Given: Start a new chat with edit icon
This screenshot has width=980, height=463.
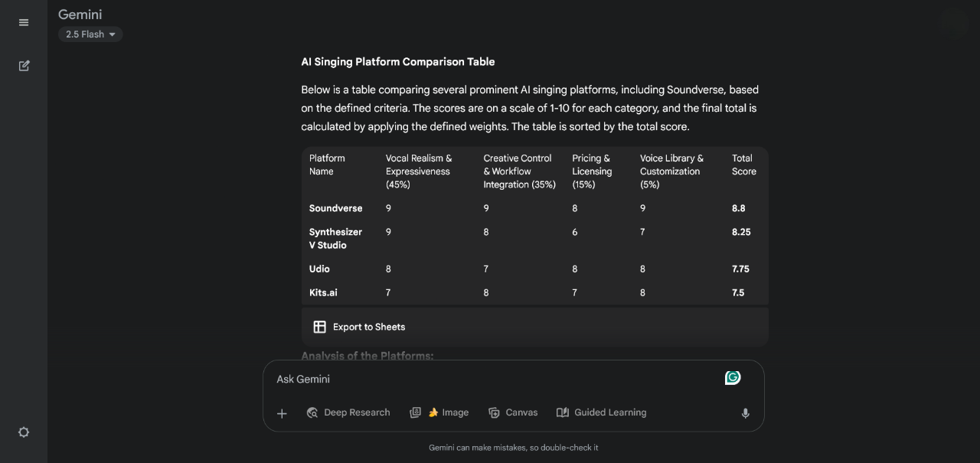Looking at the screenshot, I should point(24,66).
